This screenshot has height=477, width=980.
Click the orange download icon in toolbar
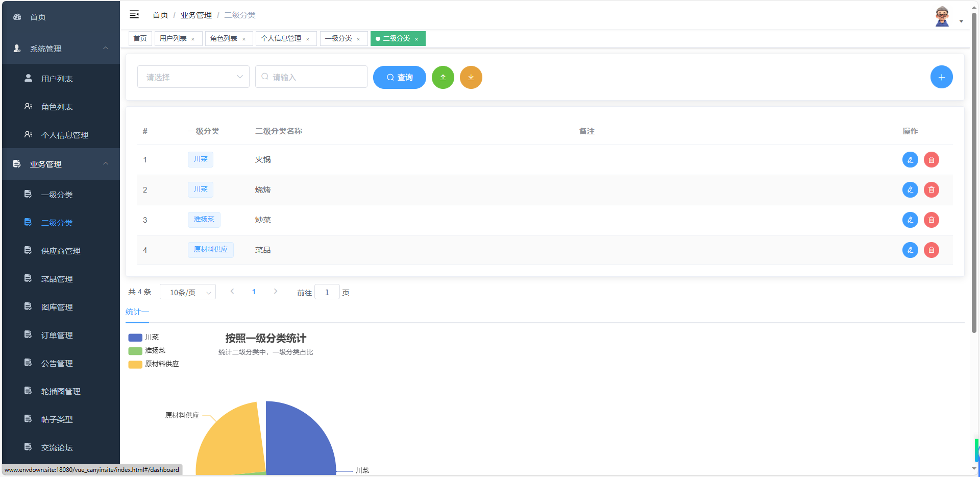(x=471, y=77)
